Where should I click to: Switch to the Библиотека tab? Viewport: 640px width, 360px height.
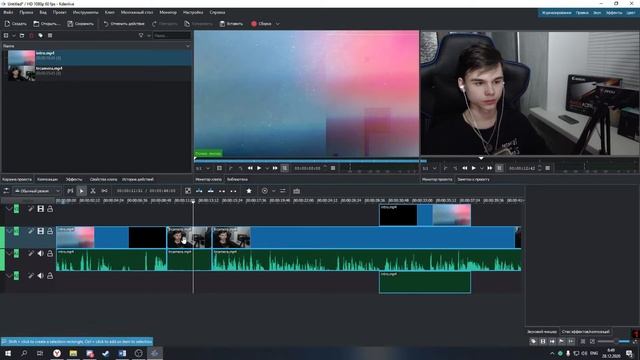click(237, 179)
